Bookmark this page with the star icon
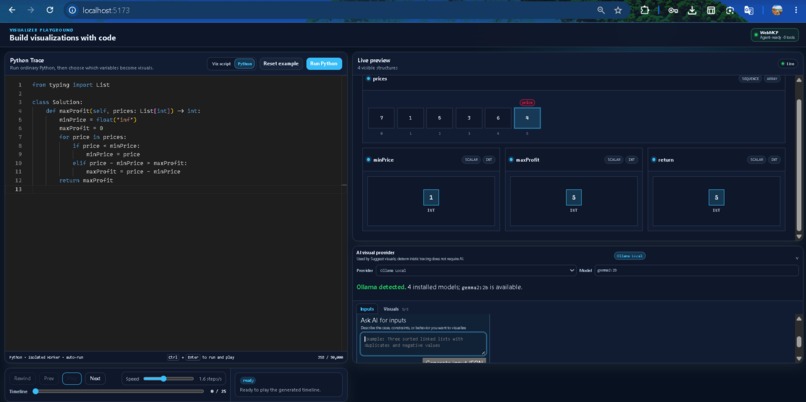 click(x=618, y=10)
